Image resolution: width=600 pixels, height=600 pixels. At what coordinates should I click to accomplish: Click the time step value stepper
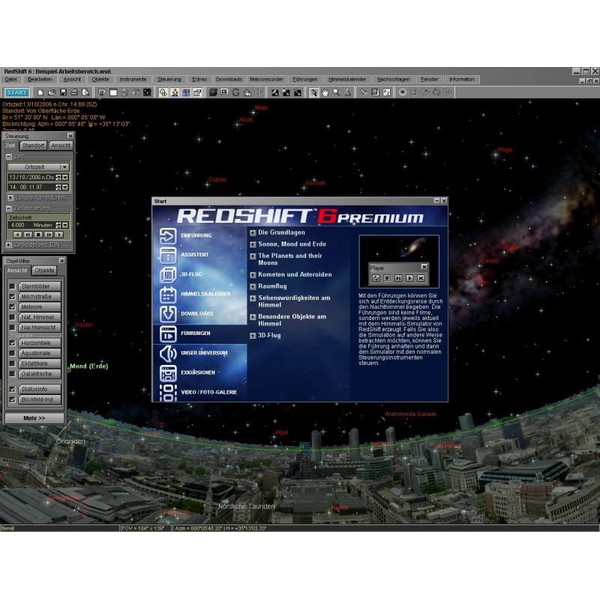(59, 225)
